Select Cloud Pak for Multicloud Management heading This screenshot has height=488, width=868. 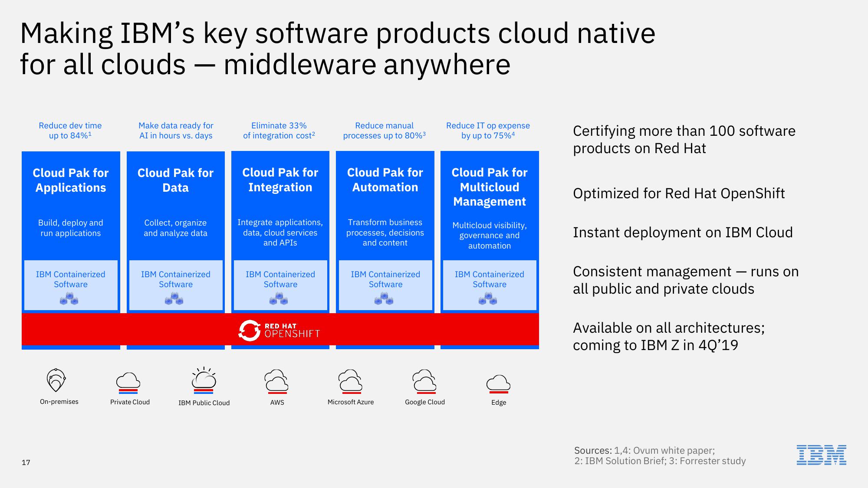(x=490, y=187)
